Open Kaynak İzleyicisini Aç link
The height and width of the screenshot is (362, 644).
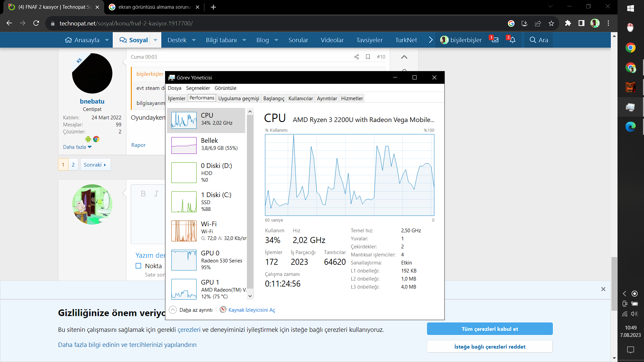(251, 310)
